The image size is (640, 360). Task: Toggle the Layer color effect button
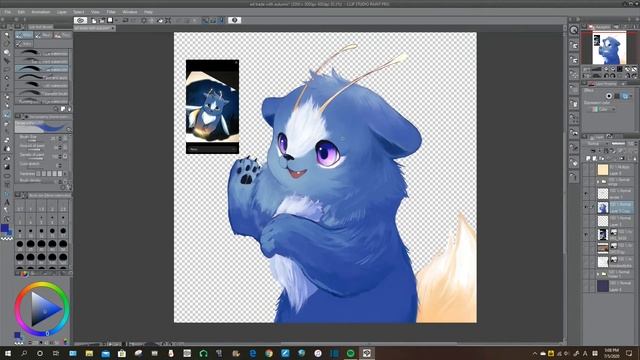625,96
